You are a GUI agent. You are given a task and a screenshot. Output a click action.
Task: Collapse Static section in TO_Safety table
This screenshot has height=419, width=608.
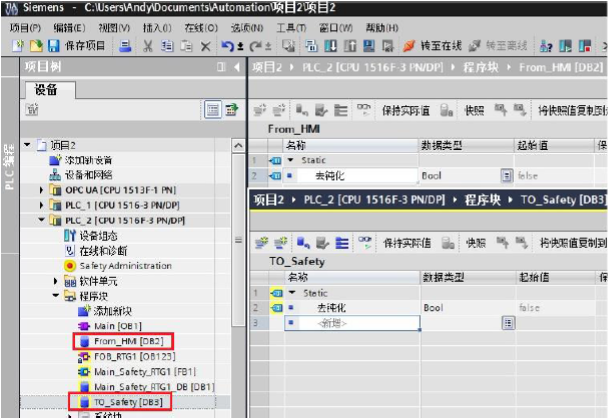point(292,293)
